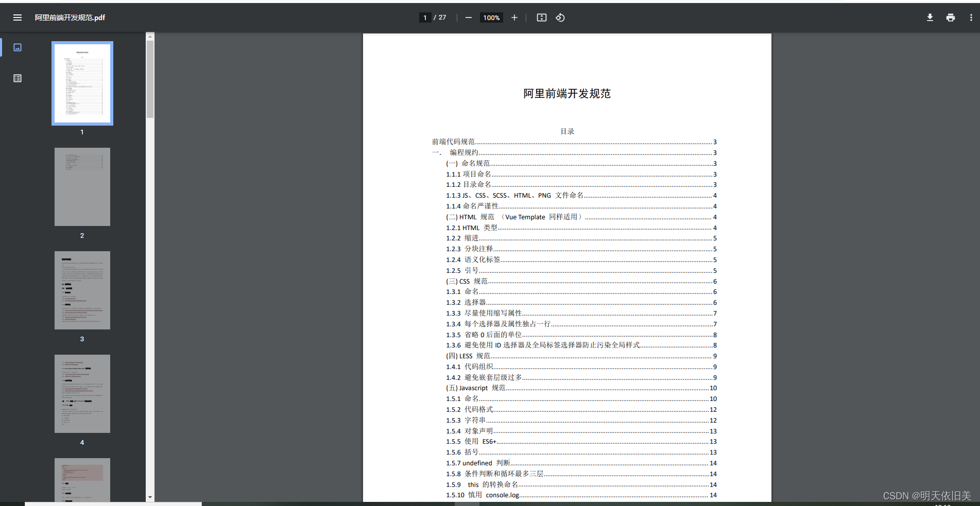Go to '(三) CSS 规范' section entry
Viewport: 980px width, 506px height.
pyautogui.click(x=581, y=281)
